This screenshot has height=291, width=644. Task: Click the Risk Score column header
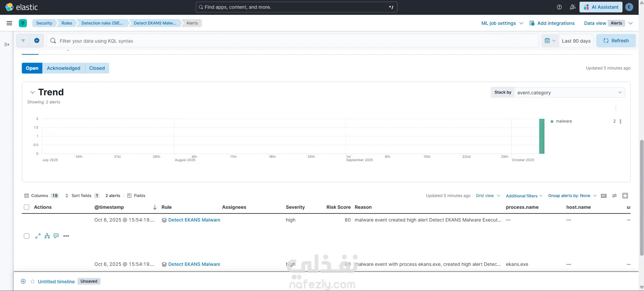(x=338, y=207)
